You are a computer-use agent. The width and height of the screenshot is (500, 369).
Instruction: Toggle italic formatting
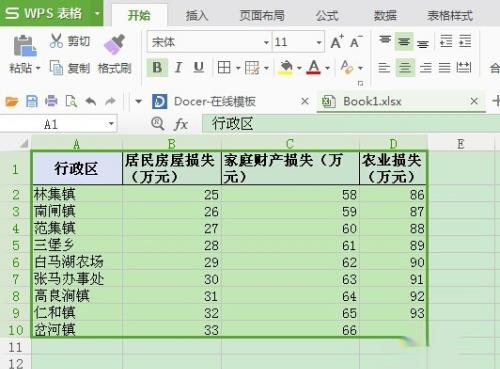178,68
